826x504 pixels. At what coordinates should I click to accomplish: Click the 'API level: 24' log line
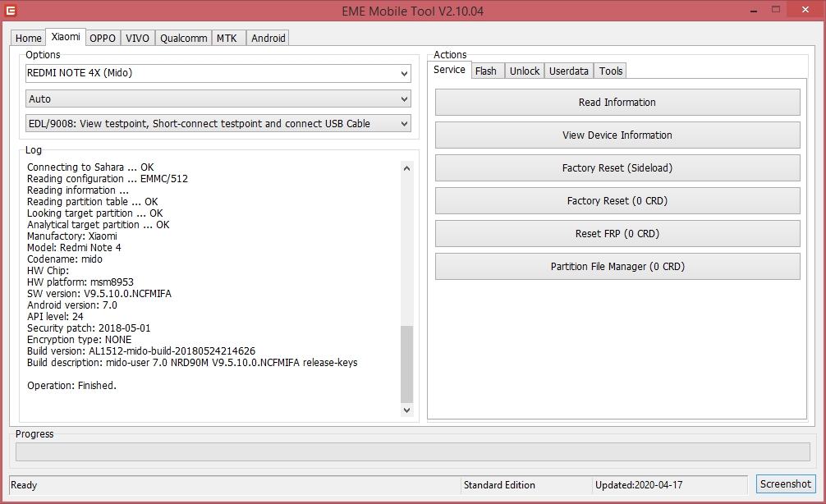point(55,317)
